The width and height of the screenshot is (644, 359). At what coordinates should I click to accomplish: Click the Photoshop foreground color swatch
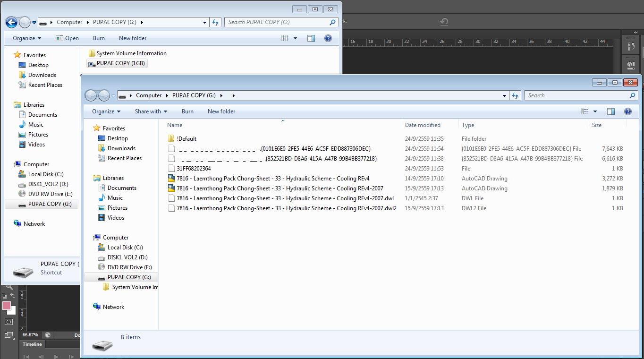(7, 306)
